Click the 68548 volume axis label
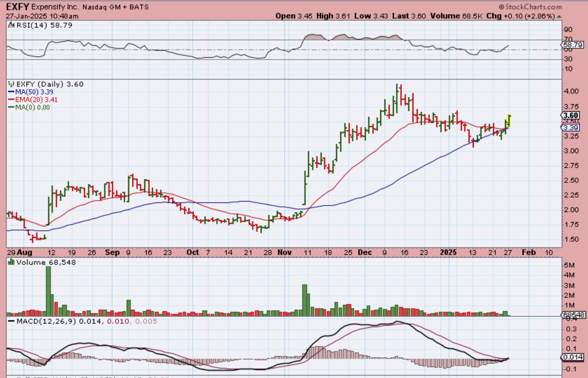 coord(573,315)
